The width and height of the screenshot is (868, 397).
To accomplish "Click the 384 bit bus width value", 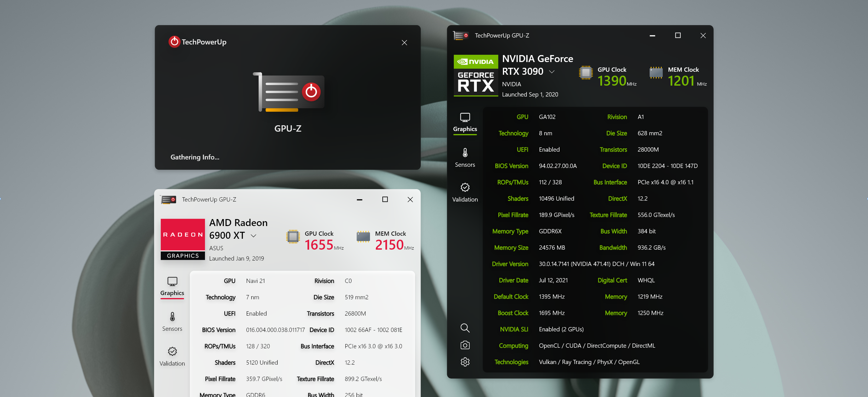I will click(x=646, y=231).
